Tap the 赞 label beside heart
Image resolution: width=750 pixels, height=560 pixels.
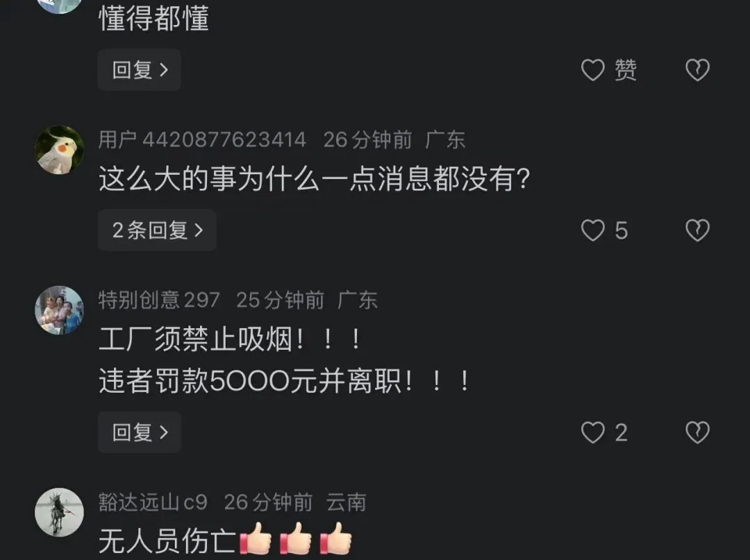(625, 70)
